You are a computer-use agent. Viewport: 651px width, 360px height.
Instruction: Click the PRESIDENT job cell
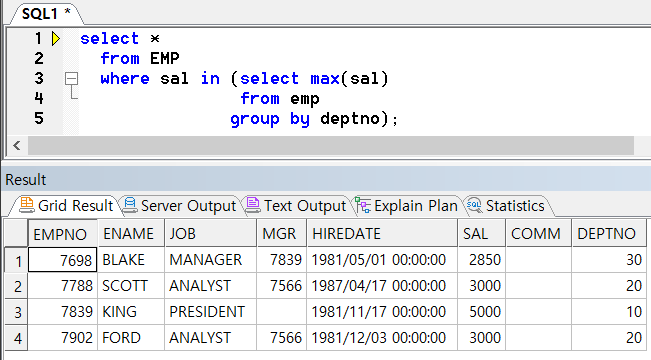click(210, 312)
